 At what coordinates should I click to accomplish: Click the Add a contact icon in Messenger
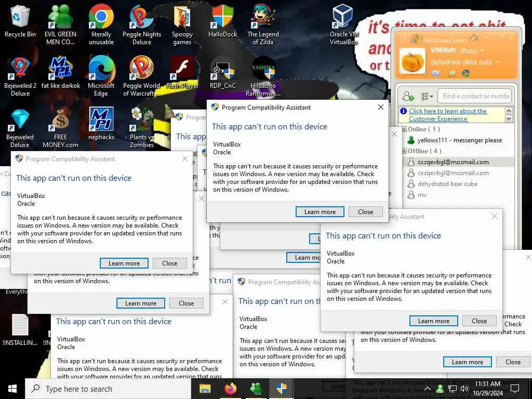click(x=408, y=96)
